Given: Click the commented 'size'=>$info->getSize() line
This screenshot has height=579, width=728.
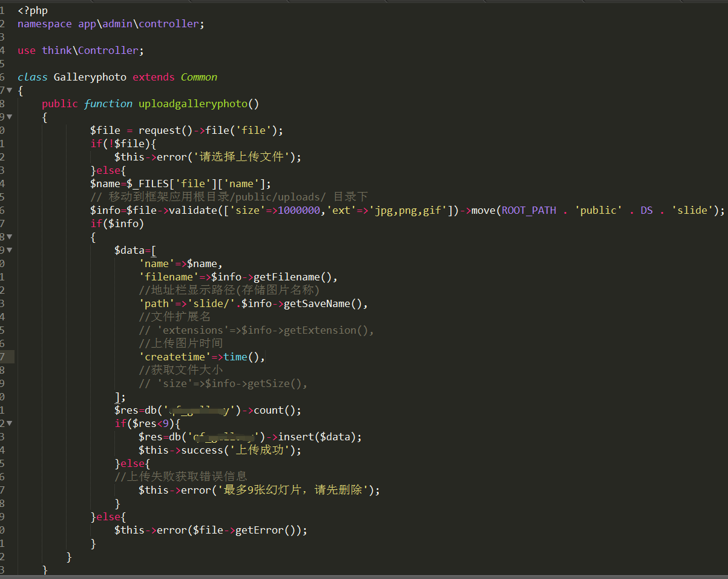Looking at the screenshot, I should point(223,383).
